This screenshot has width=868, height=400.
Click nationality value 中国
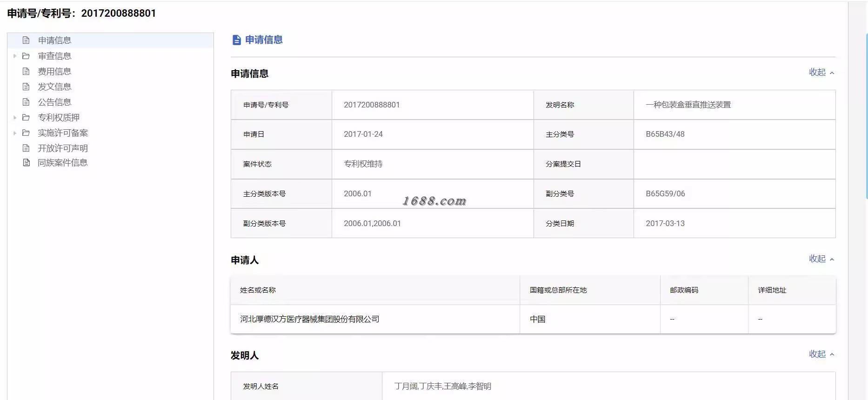pyautogui.click(x=537, y=319)
